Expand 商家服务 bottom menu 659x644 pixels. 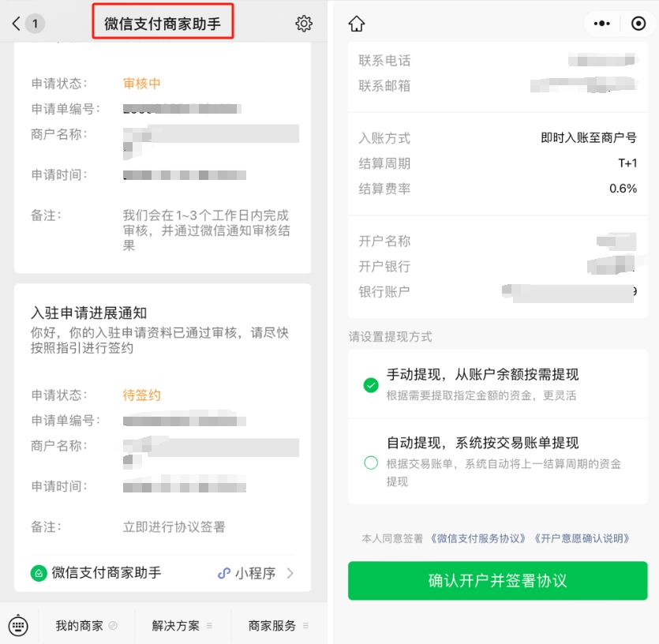[279, 626]
